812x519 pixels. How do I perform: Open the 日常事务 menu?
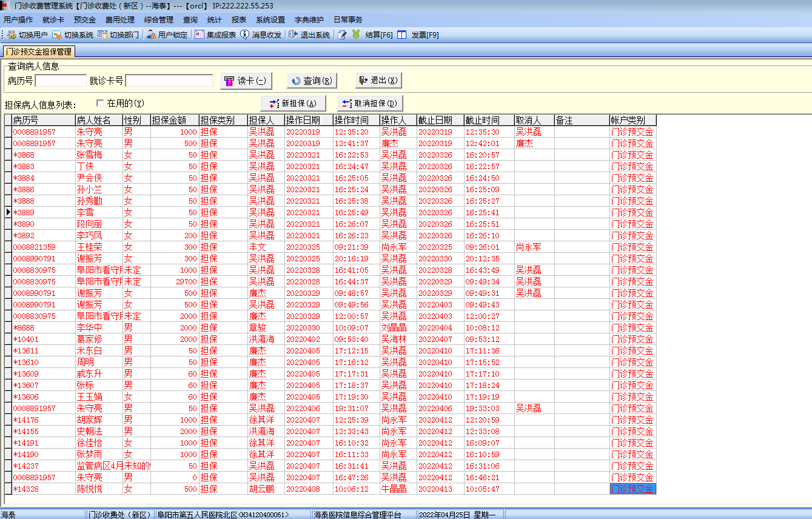click(x=348, y=20)
